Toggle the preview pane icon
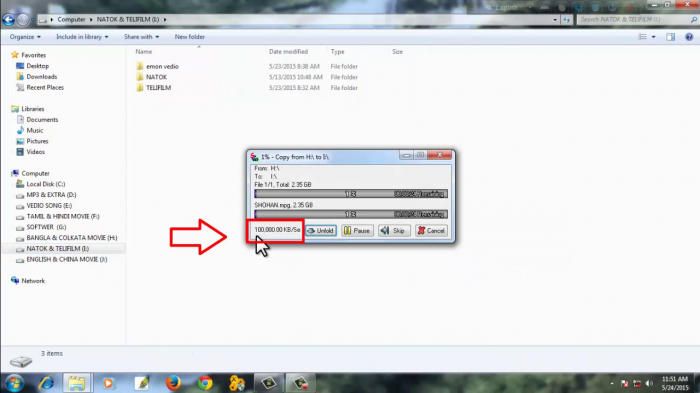Viewport: 700px width, 393px height. point(671,37)
